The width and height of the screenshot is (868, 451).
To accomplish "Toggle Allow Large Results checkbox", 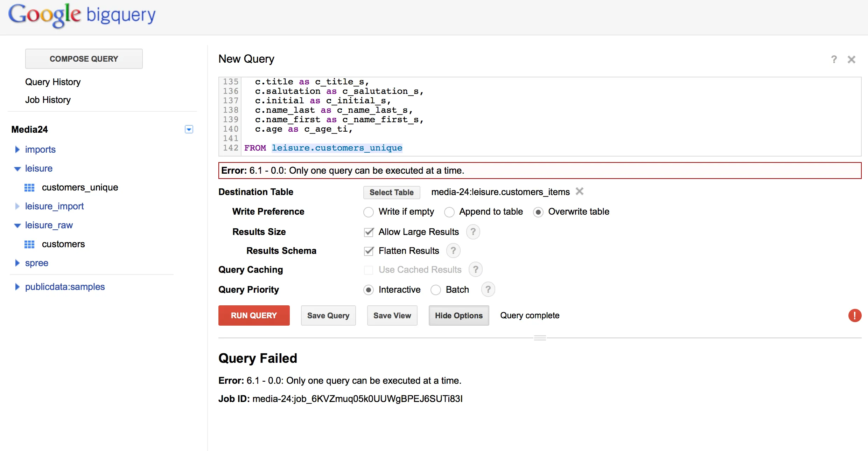I will pos(369,232).
